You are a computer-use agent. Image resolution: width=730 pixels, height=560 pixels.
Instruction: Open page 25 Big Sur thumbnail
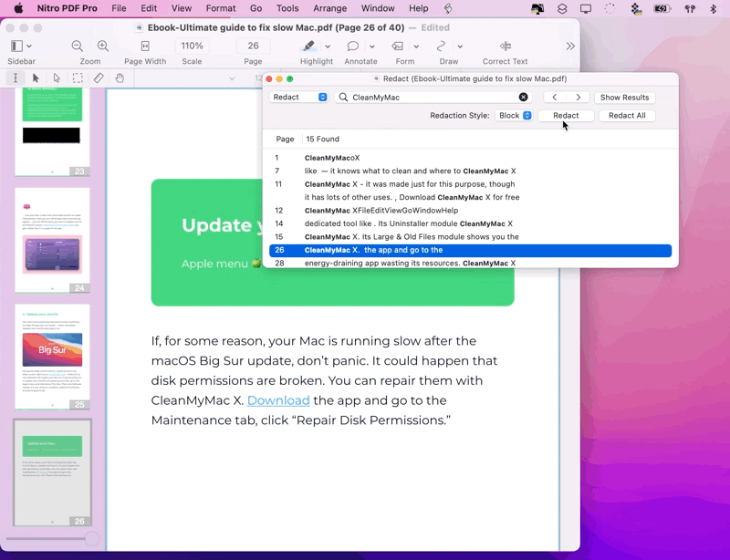point(52,357)
